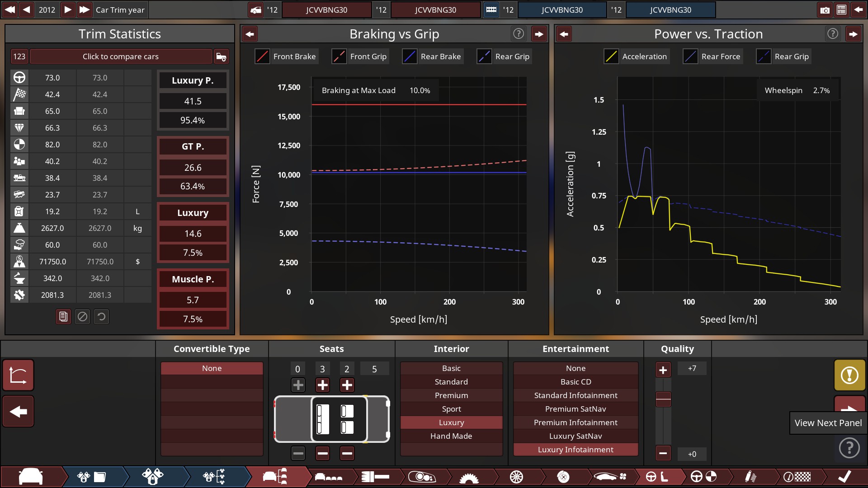This screenshot has height=488, width=868.
Task: Click the camera screenshot icon
Action: [825, 10]
